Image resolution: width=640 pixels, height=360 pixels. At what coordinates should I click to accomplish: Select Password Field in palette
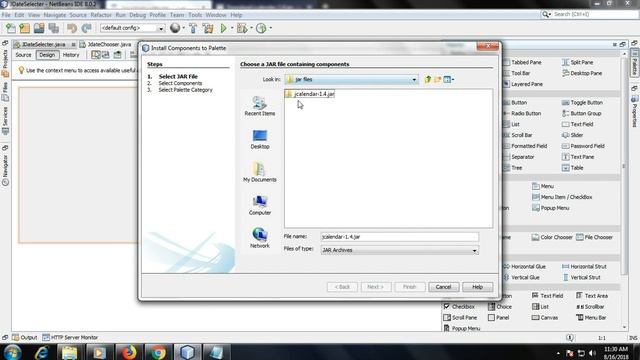[583, 146]
